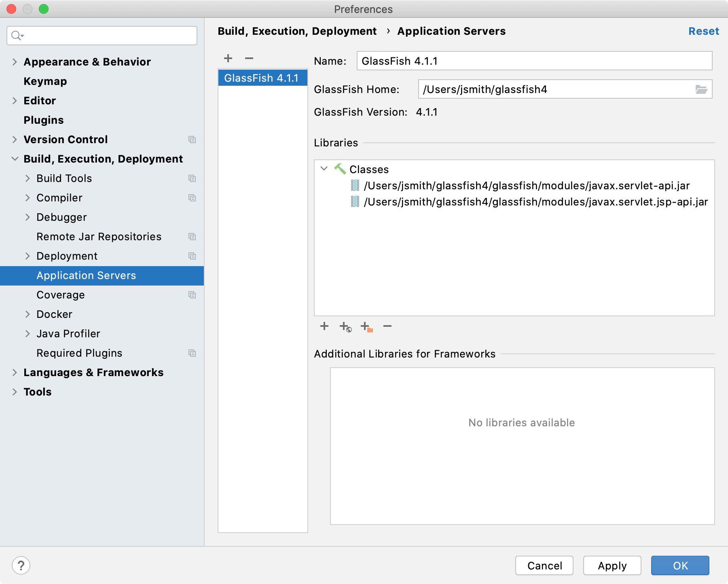
Task: Remove selected library with the minus icon
Action: click(387, 326)
